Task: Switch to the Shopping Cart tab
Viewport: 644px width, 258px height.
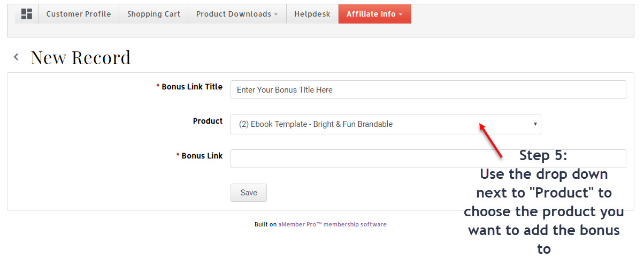Action: (x=154, y=14)
